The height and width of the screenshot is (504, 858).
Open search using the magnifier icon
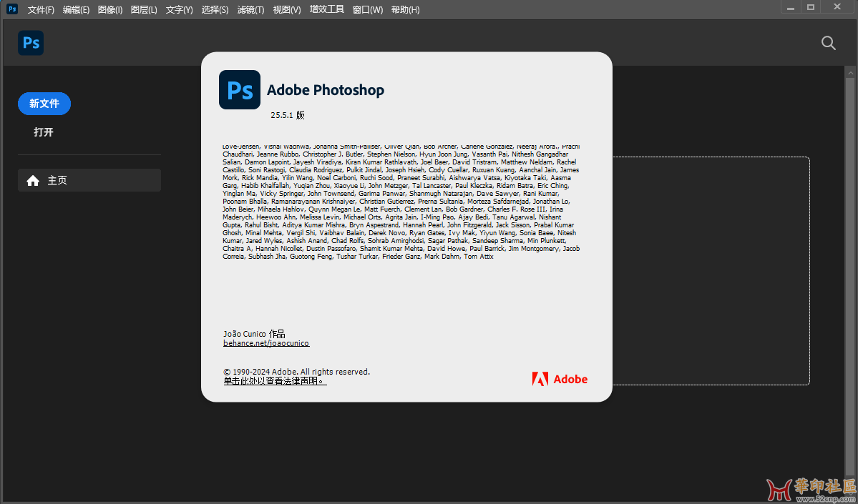(x=828, y=43)
